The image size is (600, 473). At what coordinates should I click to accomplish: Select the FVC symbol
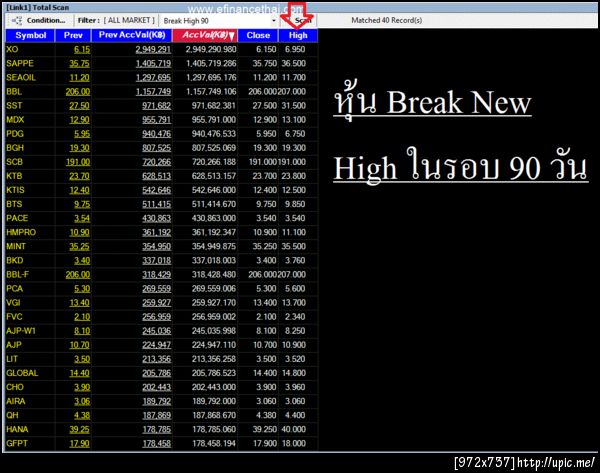[x=14, y=317]
